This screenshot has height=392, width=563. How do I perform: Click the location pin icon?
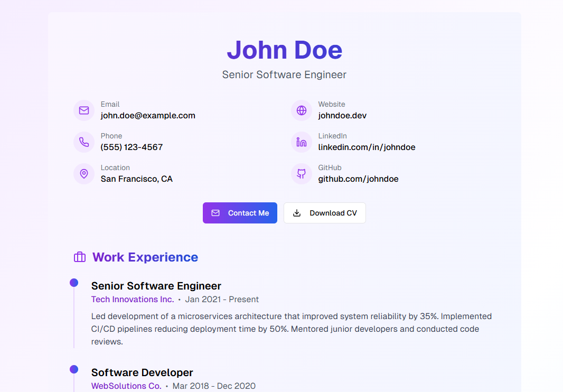[x=84, y=174]
